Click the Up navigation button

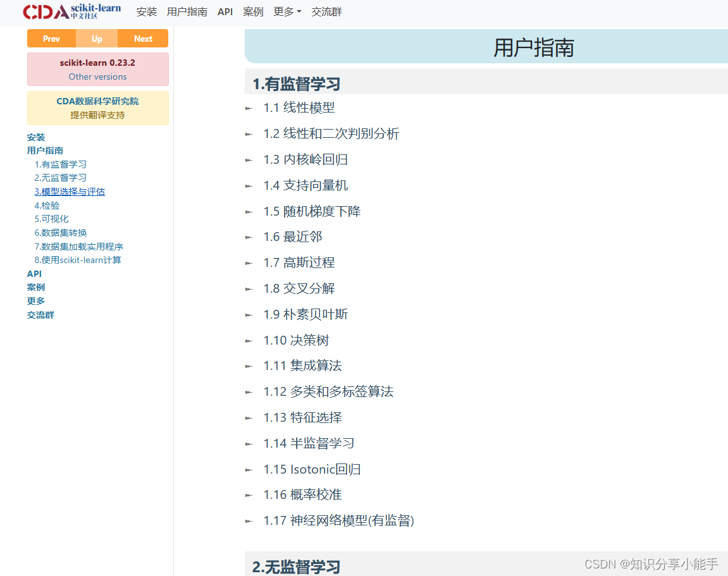pos(97,39)
